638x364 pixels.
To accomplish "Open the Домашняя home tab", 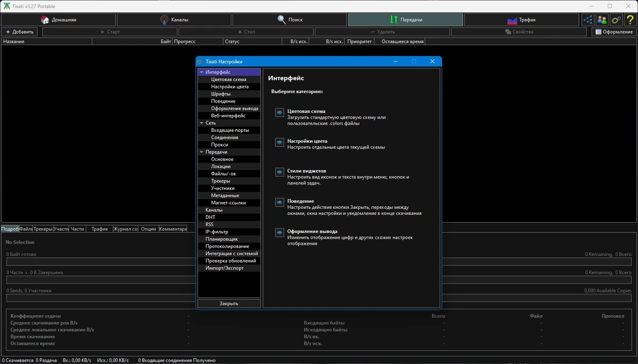I will (58, 20).
